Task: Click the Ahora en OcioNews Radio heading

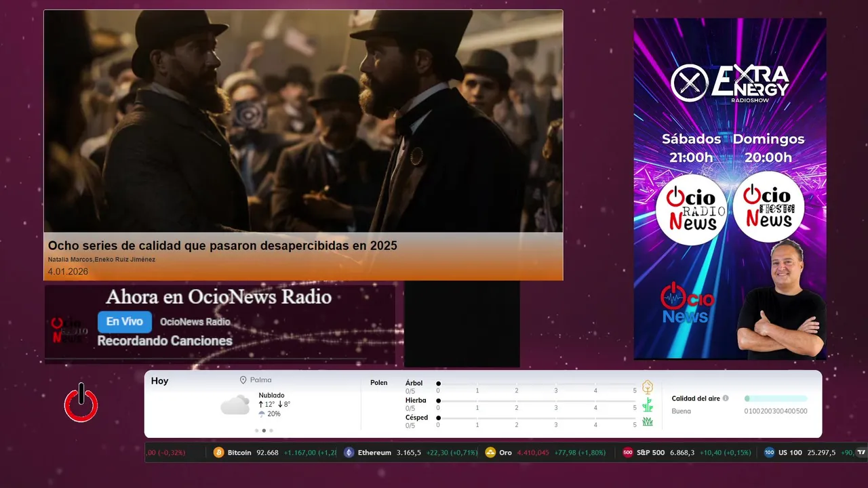Action: (219, 297)
